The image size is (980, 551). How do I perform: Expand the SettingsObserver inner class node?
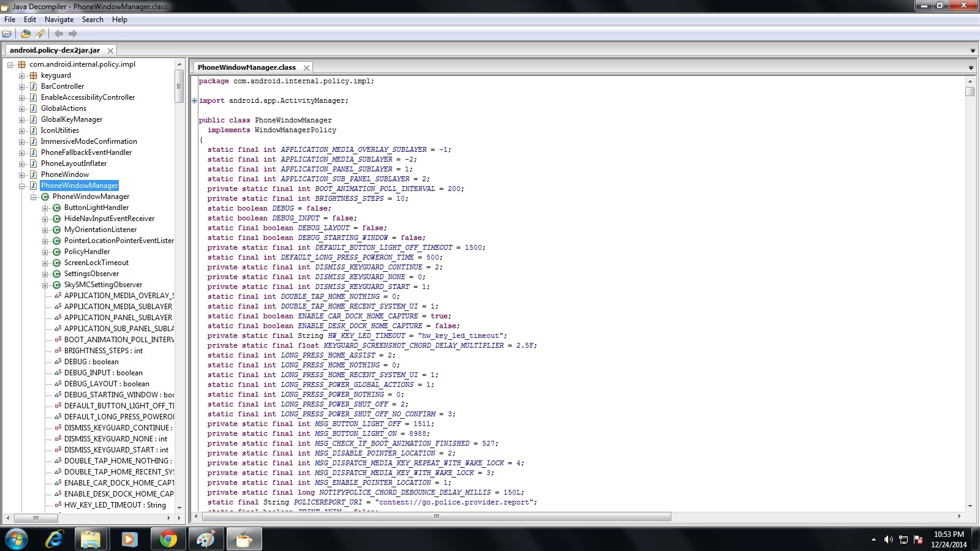(45, 274)
